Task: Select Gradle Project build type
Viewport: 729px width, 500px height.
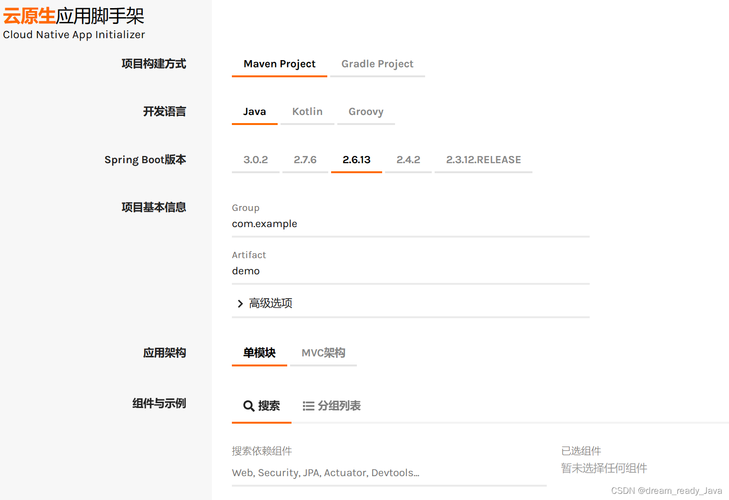Action: [x=377, y=64]
